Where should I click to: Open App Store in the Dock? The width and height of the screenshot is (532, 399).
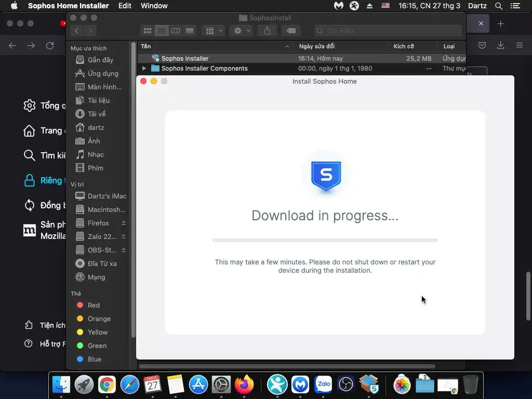click(198, 385)
